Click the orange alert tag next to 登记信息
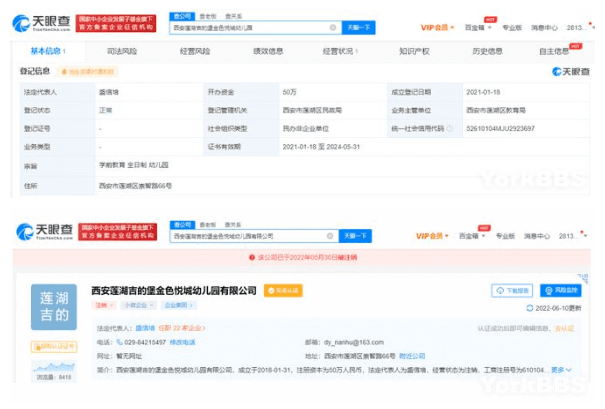This screenshot has height=409, width=605. (88, 71)
